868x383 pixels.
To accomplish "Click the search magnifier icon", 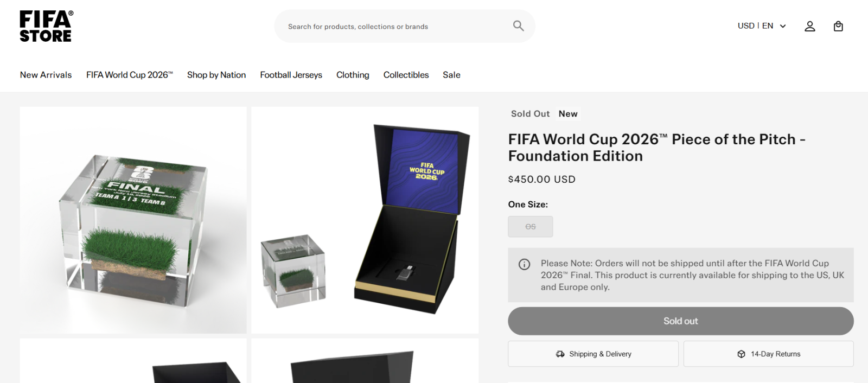I will click(x=519, y=25).
